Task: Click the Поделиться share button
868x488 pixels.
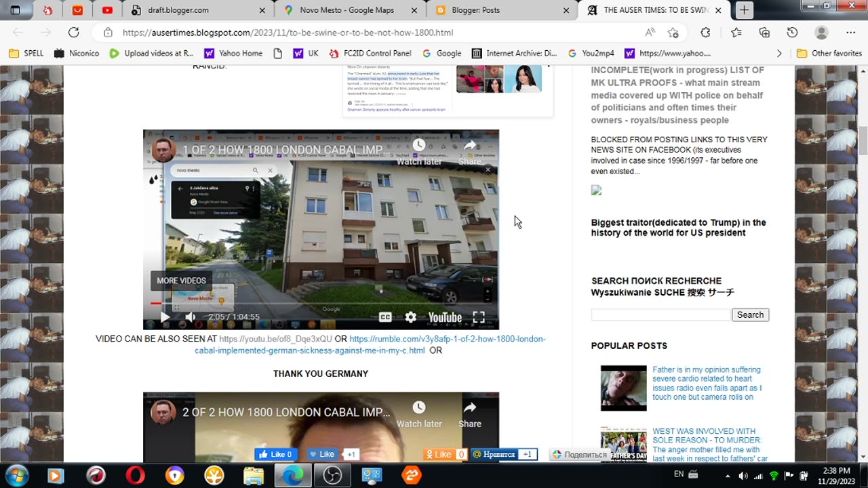Action: (x=580, y=455)
